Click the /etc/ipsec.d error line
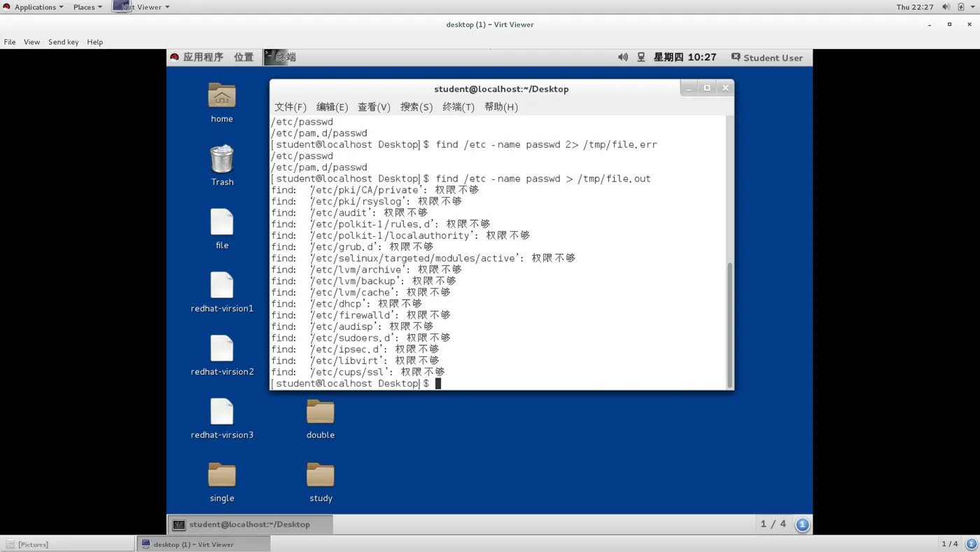 355,350
